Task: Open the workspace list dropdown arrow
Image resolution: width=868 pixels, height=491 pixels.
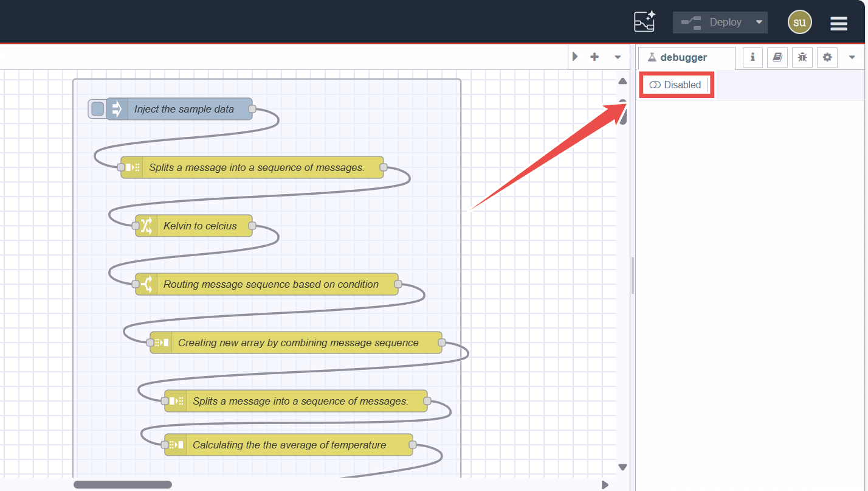Action: pos(618,56)
